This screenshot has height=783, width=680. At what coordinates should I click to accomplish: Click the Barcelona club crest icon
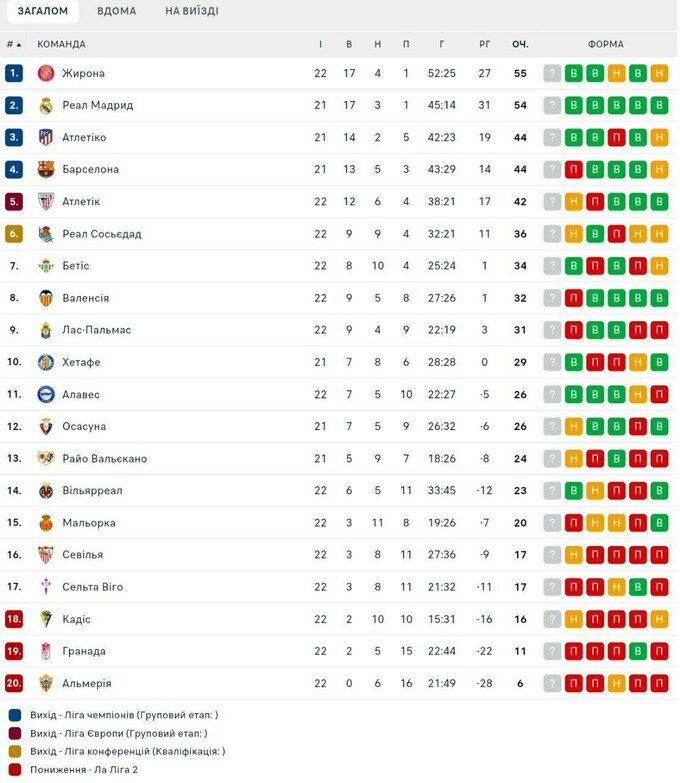click(45, 169)
